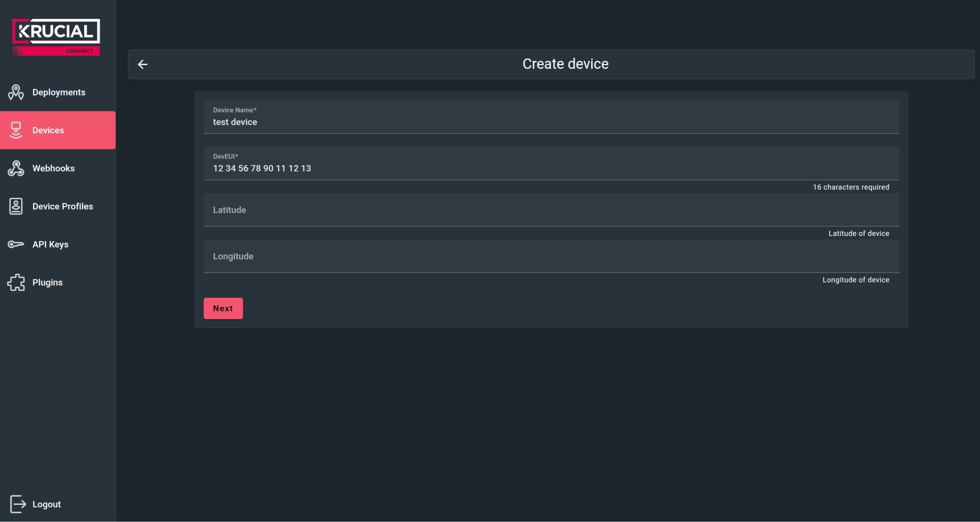The height and width of the screenshot is (522, 980).
Task: Select the API Keys key icon
Action: (16, 244)
